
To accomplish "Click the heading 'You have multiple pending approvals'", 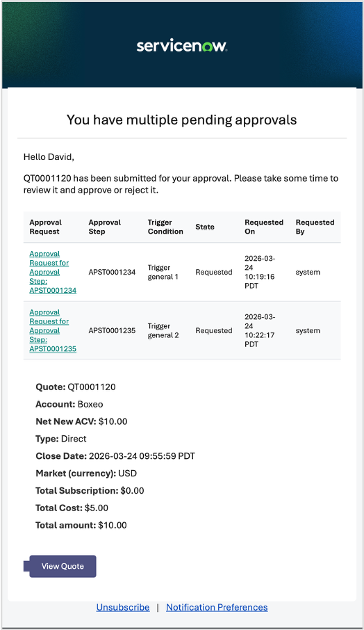I will tap(182, 120).
